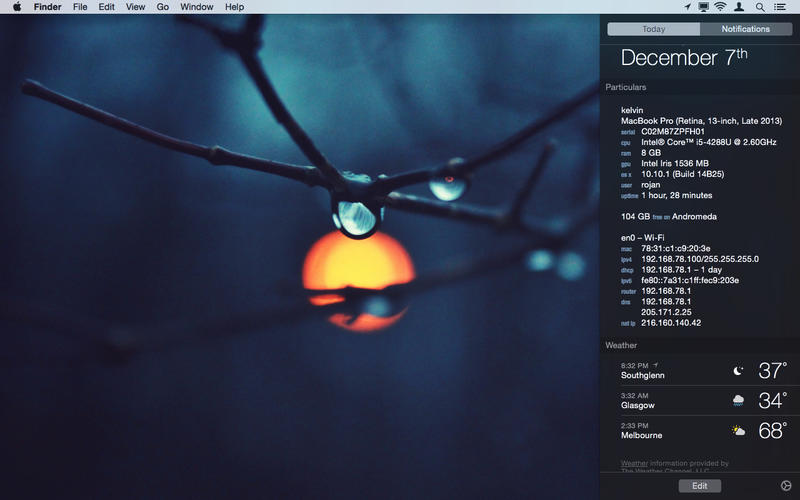Click the router address 192.168.78.1

pyautogui.click(x=666, y=291)
